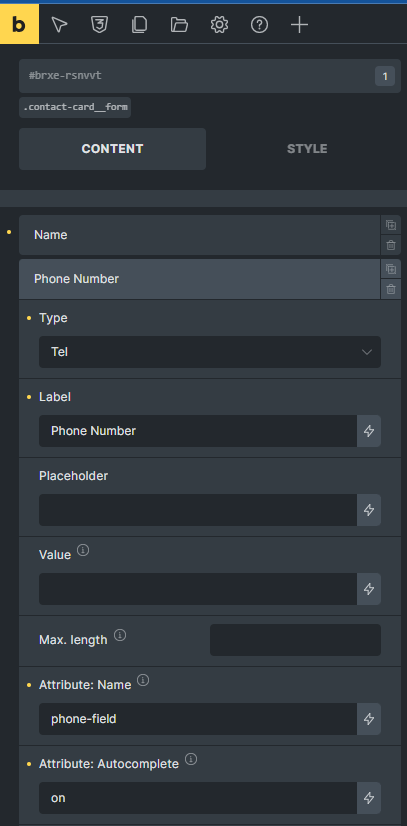Switch to the STYLE tab
The width and height of the screenshot is (407, 826).
(x=307, y=149)
